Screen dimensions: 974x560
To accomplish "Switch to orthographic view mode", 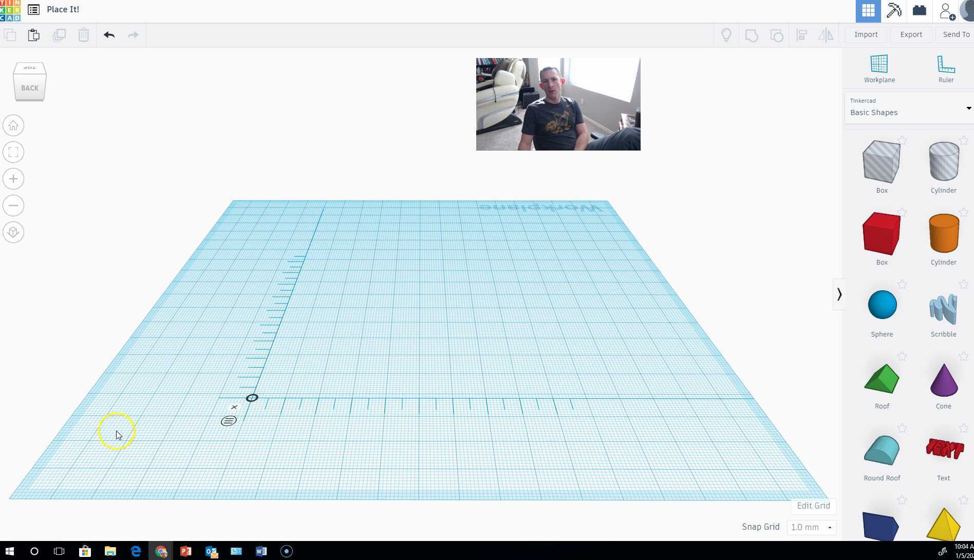I will click(13, 232).
